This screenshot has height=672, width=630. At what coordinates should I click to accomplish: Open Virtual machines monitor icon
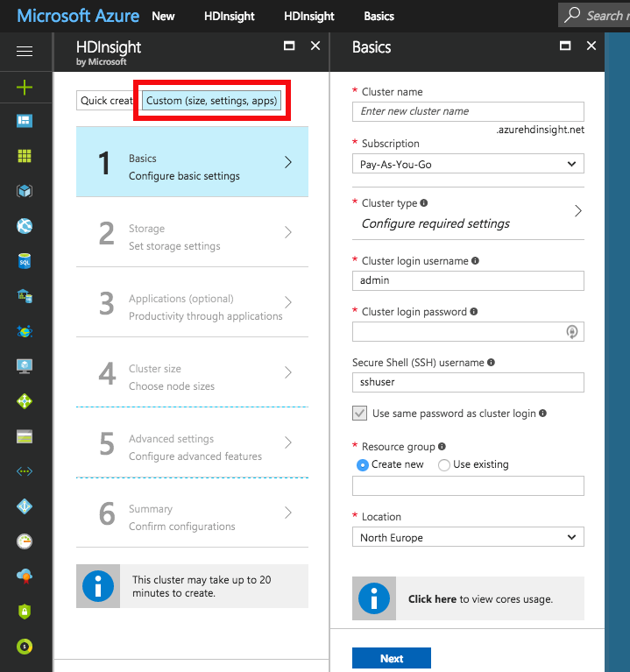point(25,366)
